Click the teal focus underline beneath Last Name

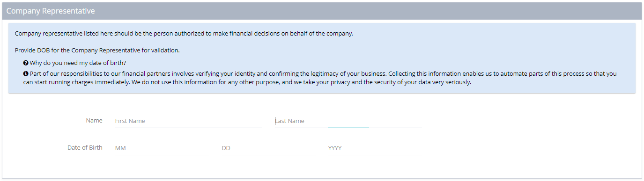(x=348, y=127)
